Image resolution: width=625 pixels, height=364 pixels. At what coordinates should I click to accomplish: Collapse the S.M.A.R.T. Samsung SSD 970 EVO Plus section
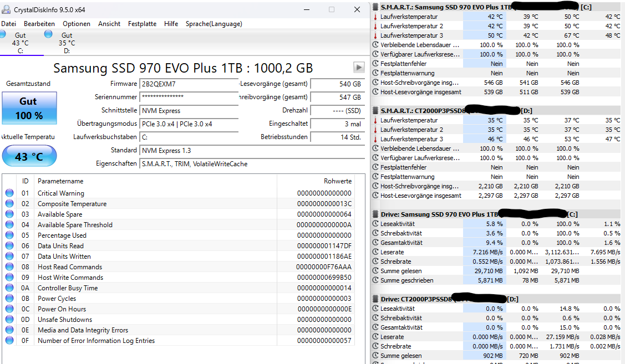[375, 7]
